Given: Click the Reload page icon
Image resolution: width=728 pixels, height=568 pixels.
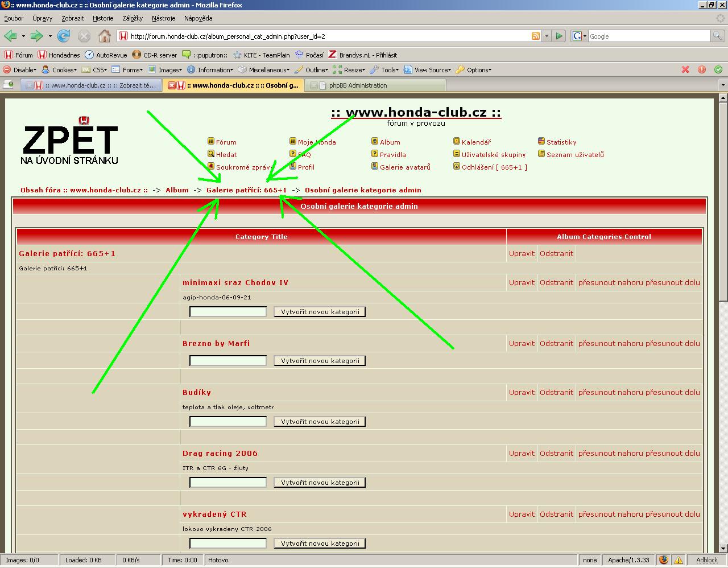Looking at the screenshot, I should 64,36.
